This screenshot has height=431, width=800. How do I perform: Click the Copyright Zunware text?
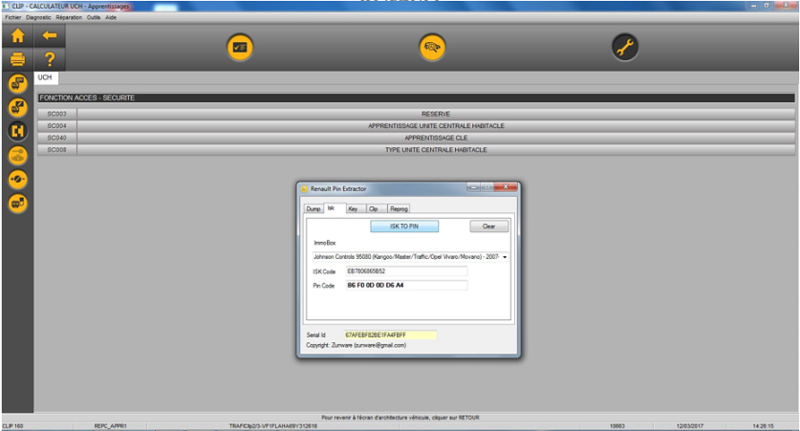pyautogui.click(x=356, y=345)
